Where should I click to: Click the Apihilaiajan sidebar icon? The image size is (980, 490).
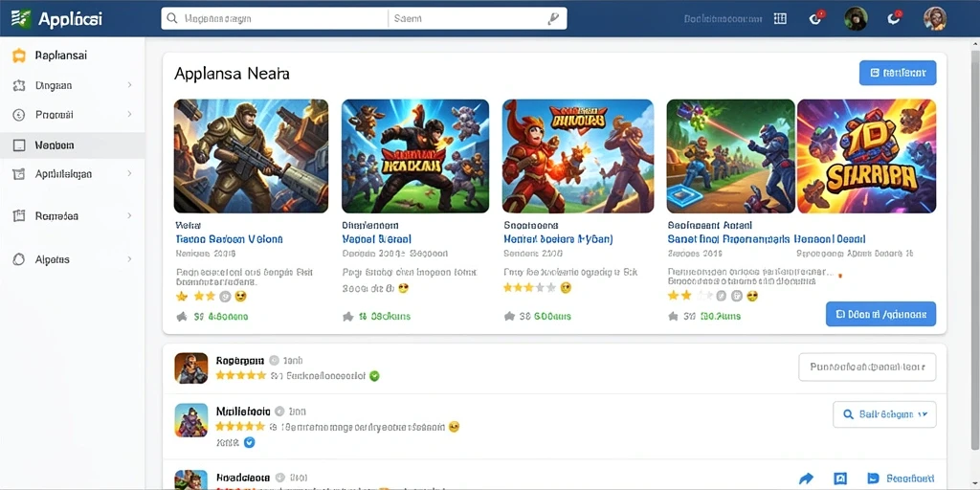click(x=19, y=174)
